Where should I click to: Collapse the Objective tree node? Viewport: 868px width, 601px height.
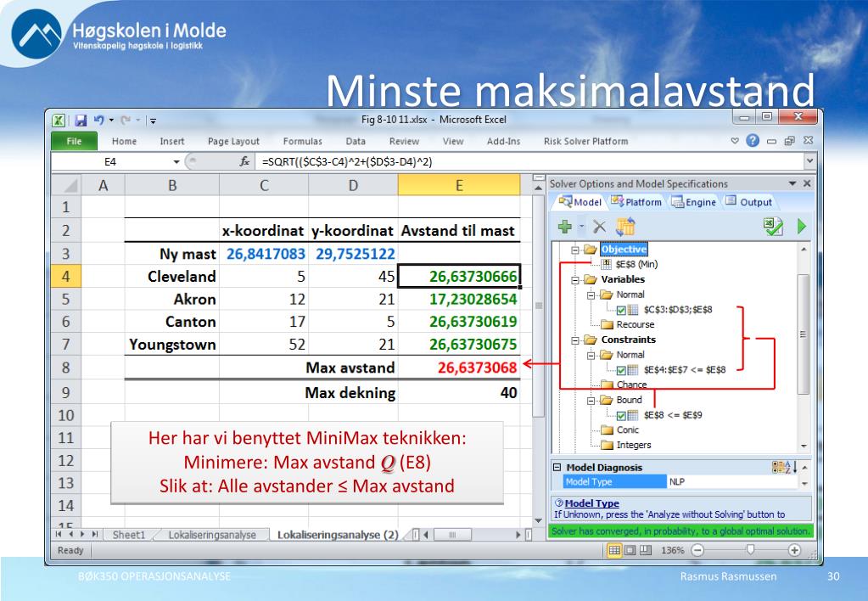point(575,250)
